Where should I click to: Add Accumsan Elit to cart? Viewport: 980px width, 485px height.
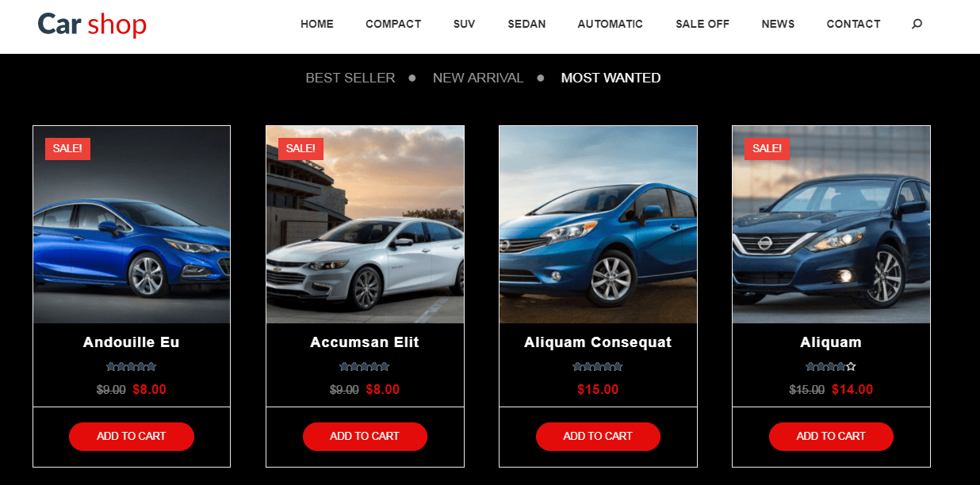[365, 436]
